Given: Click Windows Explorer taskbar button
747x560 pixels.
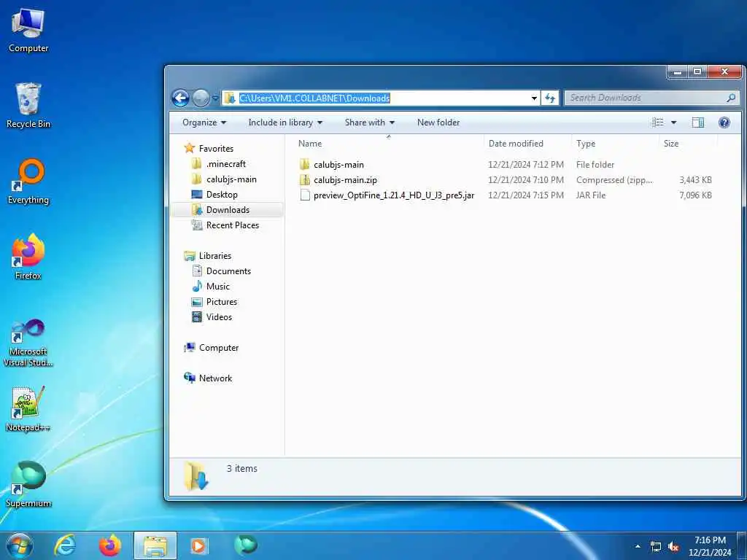Looking at the screenshot, I should [x=155, y=545].
